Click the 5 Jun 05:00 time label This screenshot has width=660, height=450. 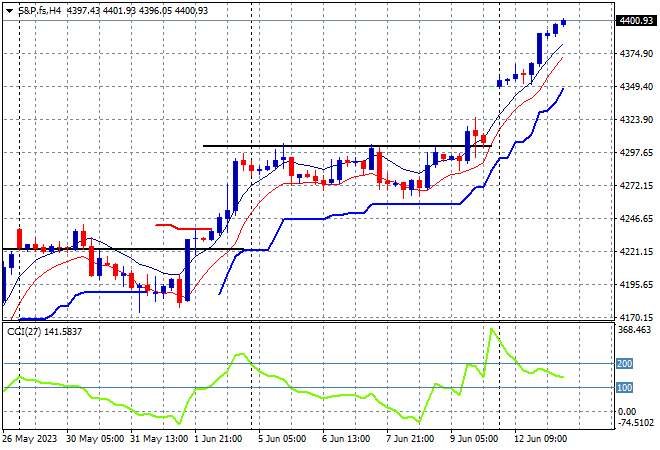tap(282, 439)
